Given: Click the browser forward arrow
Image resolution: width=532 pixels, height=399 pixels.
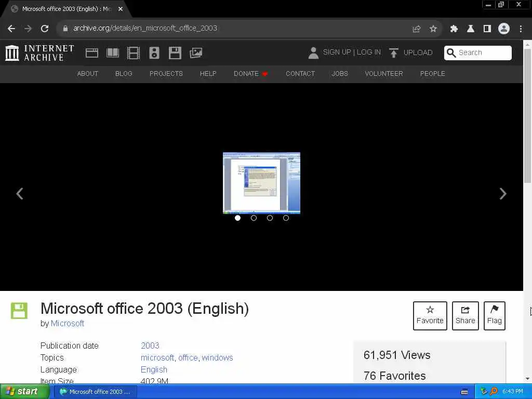Looking at the screenshot, I should pos(28,29).
